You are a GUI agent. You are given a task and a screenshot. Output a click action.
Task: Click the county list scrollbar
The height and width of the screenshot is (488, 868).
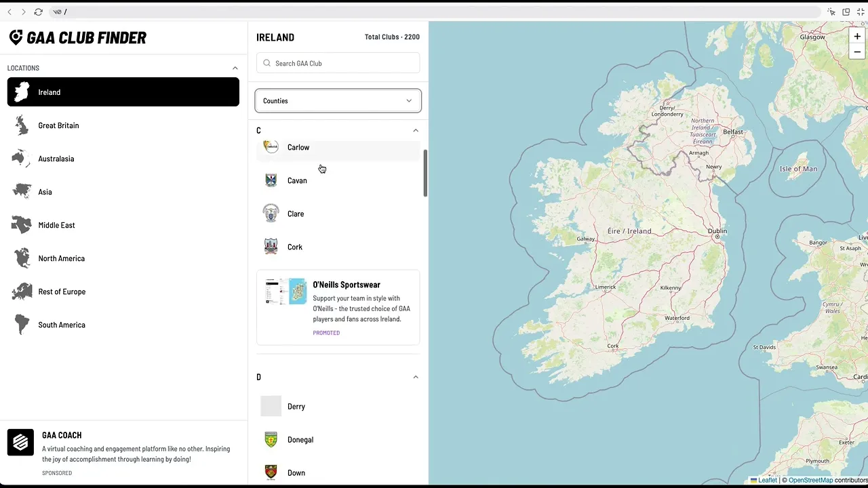[425, 173]
